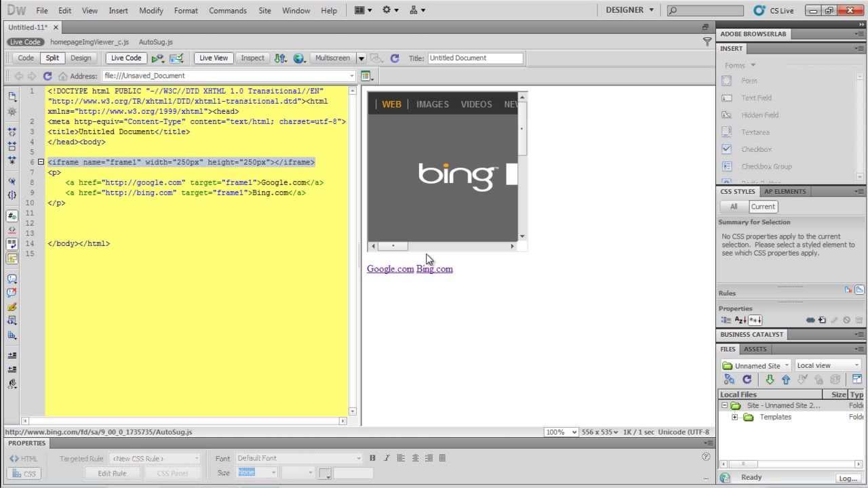The height and width of the screenshot is (488, 868).
Task: Click the Preview/Debug in browser globe icon
Action: [x=298, y=58]
